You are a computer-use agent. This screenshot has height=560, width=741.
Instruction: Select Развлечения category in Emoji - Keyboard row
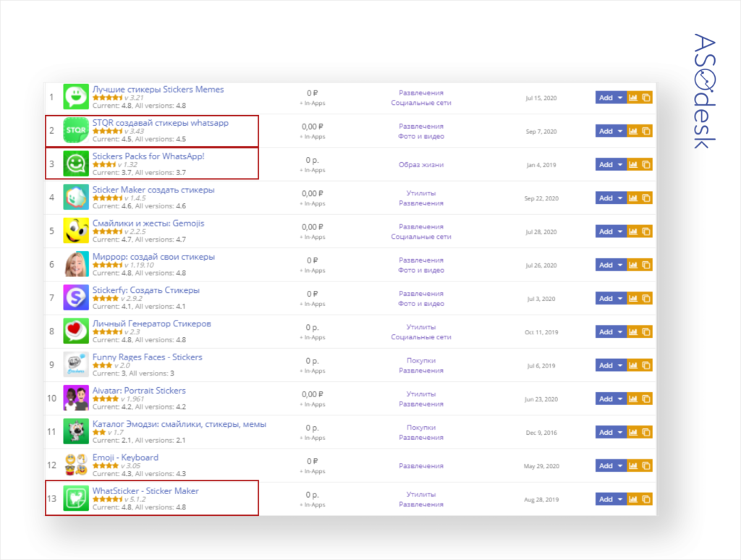(x=420, y=466)
